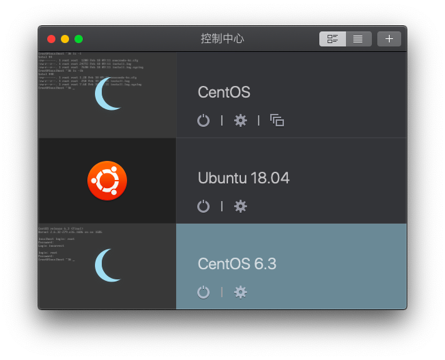The image size is (445, 360).
Task: Open the Ubuntu 18.04 logo thumbnail
Action: coord(107,180)
